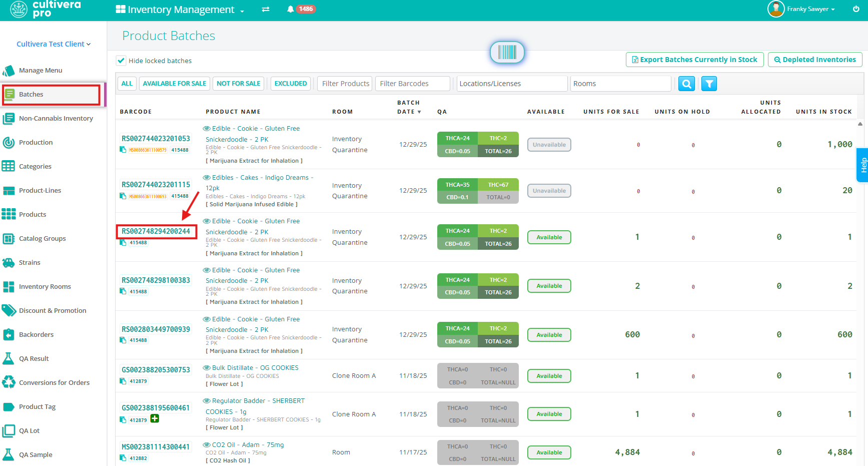Expand the Cultivera Test Client selector
868x466 pixels.
pos(54,44)
